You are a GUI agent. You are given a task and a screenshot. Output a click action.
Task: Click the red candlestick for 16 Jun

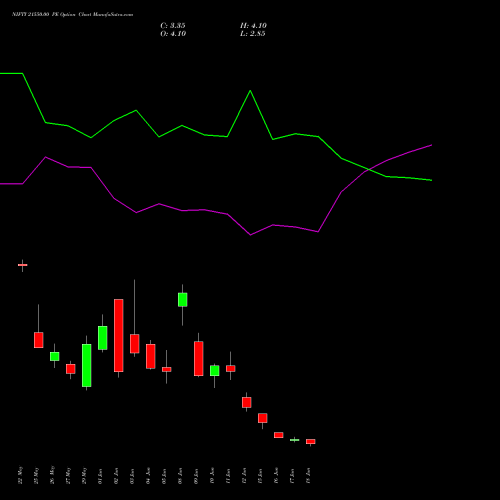tap(279, 435)
